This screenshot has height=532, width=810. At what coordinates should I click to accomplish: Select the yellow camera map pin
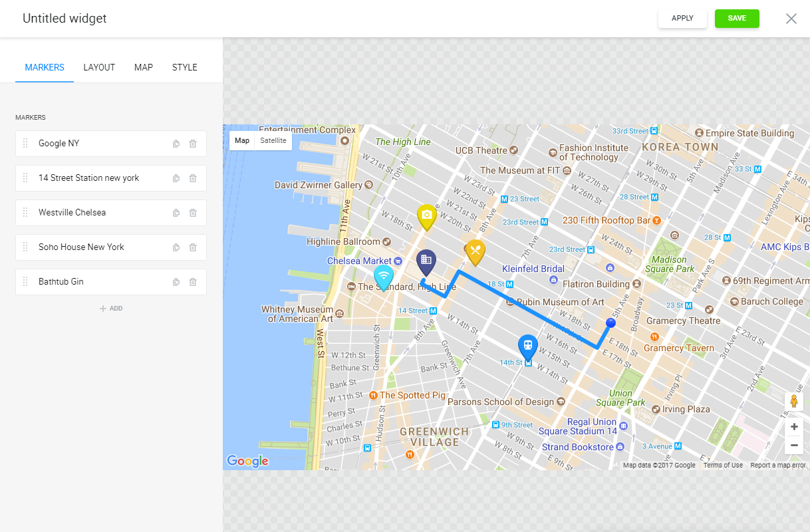point(426,217)
